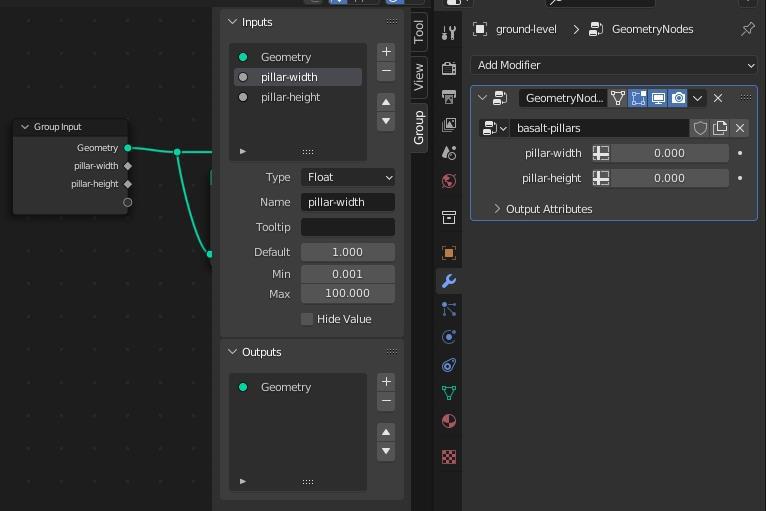Image resolution: width=766 pixels, height=511 pixels.
Task: Open the Physics properties tab
Action: [449, 337]
